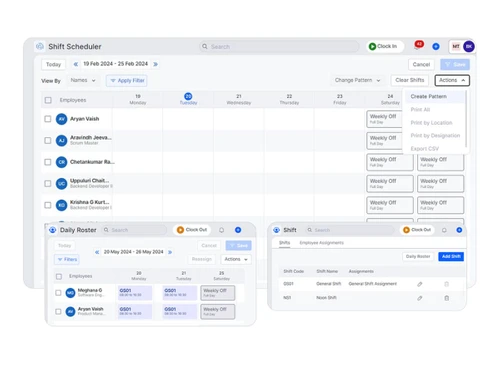
Task: Go to next week after 25 Feb 2024
Action: pyautogui.click(x=155, y=64)
